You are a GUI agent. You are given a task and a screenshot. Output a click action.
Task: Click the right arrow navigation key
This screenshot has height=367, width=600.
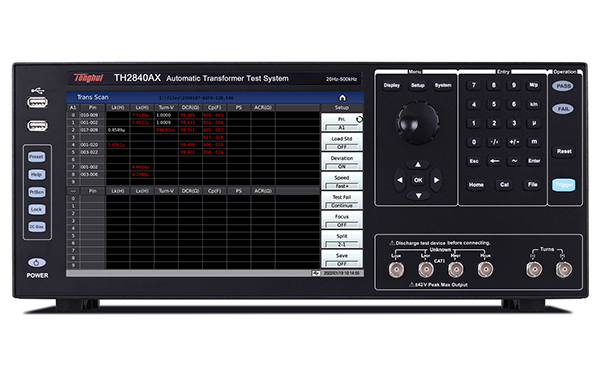(436, 180)
